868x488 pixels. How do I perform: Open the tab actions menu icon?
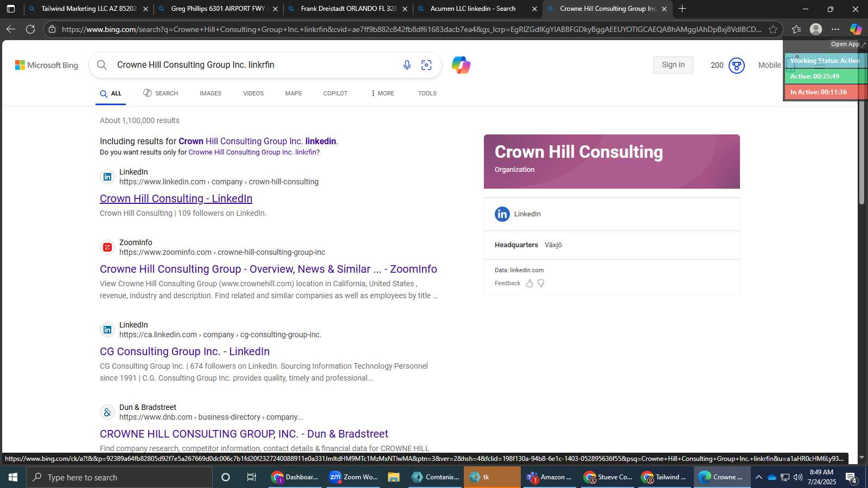11,9
